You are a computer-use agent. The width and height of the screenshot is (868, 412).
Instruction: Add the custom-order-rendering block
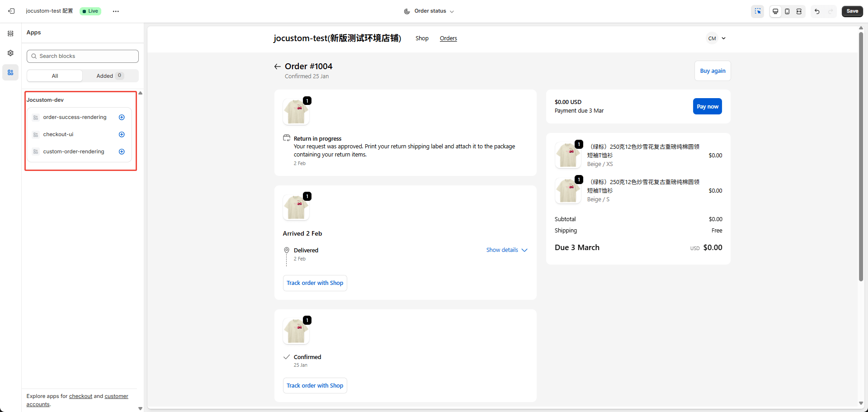tap(122, 152)
